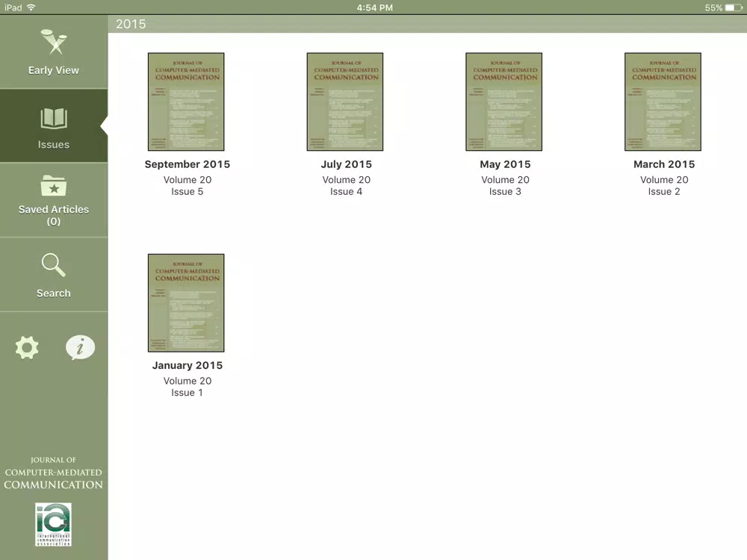Open the Early View section icon
This screenshot has width=747, height=560.
pos(54,42)
